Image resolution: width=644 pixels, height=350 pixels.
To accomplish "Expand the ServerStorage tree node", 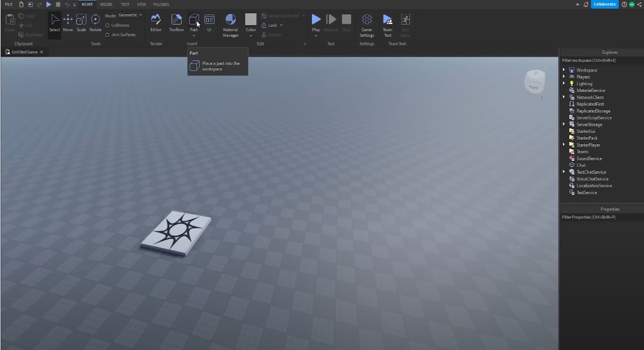I will click(x=564, y=124).
